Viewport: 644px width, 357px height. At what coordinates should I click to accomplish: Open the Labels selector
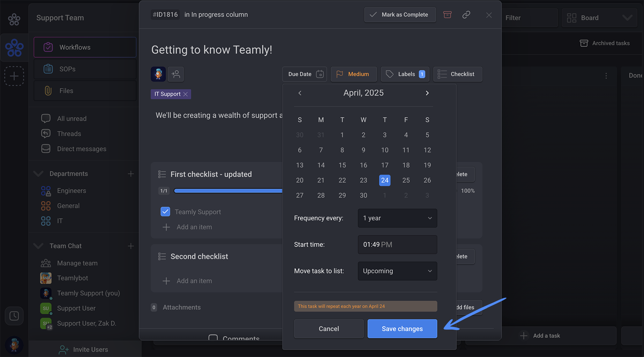pyautogui.click(x=405, y=74)
